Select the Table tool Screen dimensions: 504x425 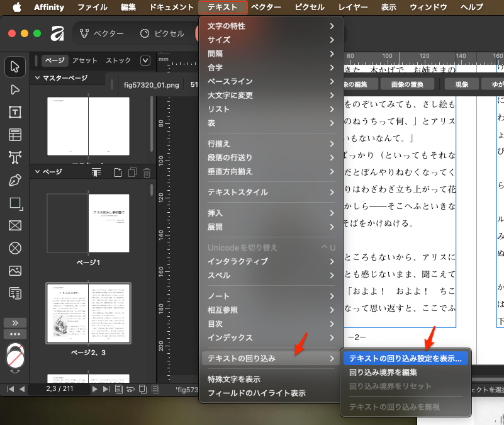click(15, 135)
